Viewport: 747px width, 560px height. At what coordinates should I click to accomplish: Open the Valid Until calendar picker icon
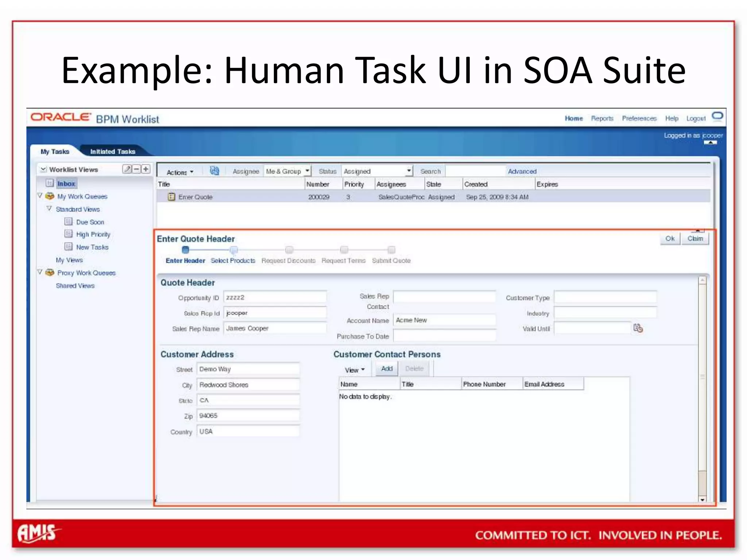coord(638,328)
